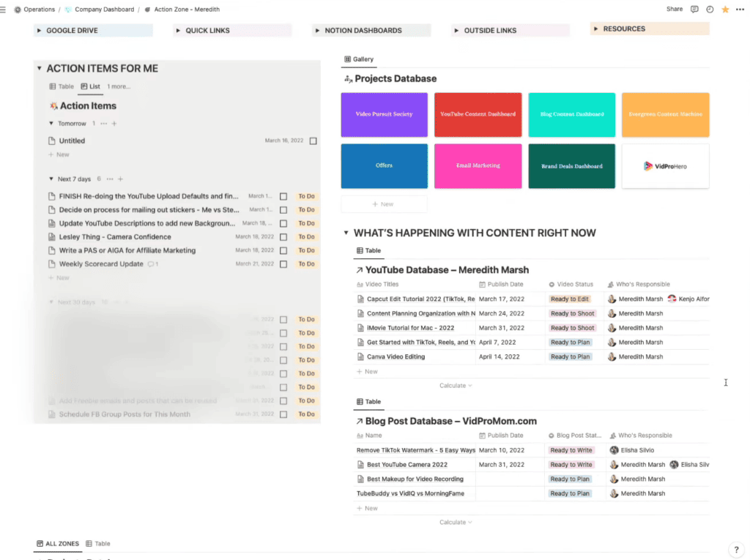Check Weekly Scorecard Update checkbox
This screenshot has width=750, height=560.
283,264
